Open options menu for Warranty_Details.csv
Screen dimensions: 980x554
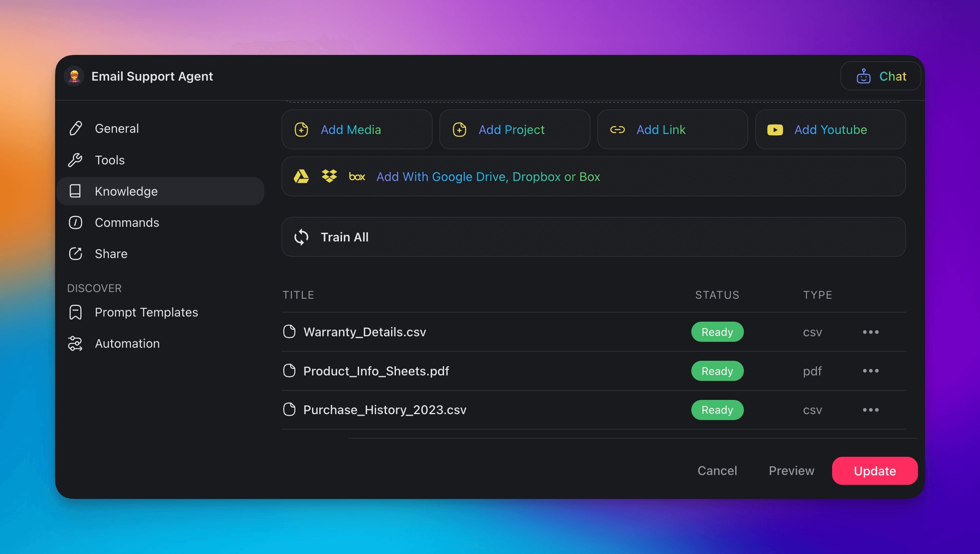click(x=871, y=332)
